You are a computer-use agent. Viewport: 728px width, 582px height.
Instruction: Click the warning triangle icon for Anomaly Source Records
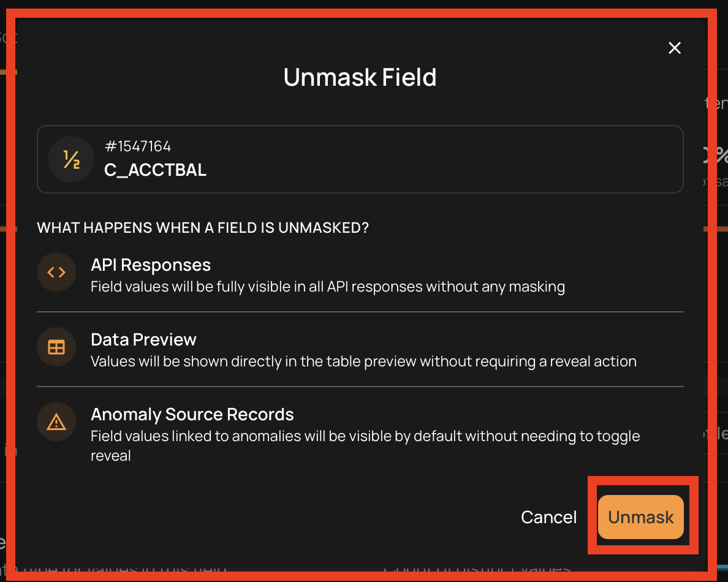(56, 421)
